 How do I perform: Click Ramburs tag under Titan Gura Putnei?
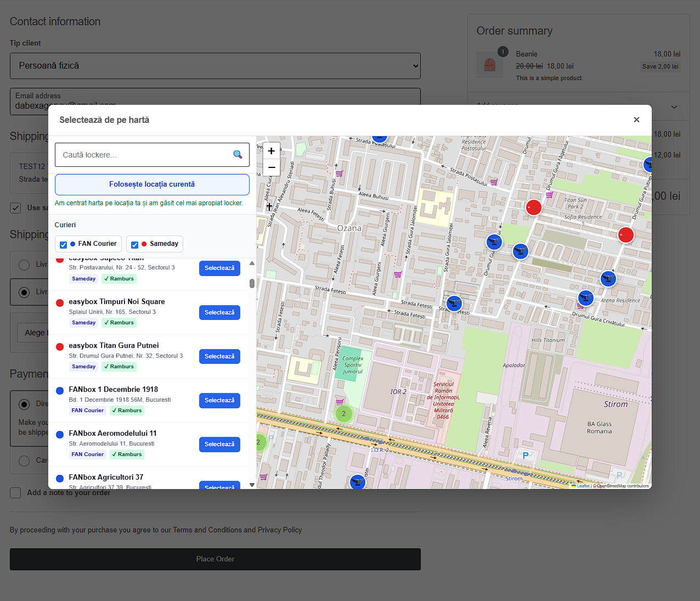click(x=119, y=367)
